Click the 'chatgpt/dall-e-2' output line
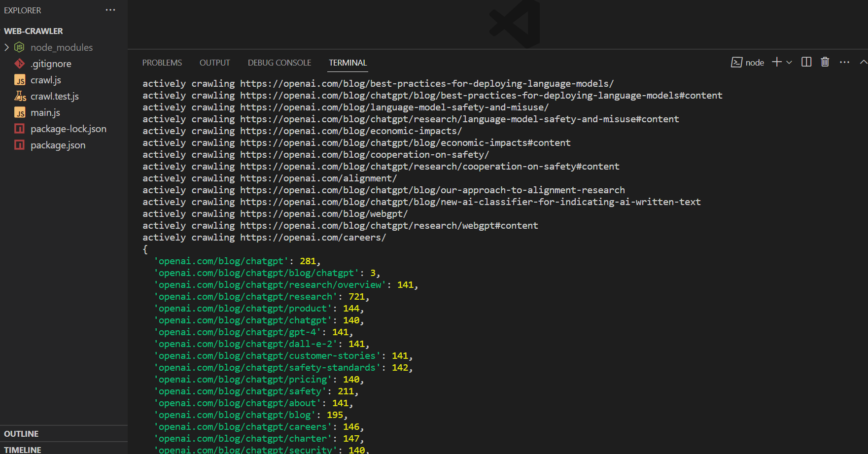This screenshot has height=454, width=868. (x=261, y=344)
